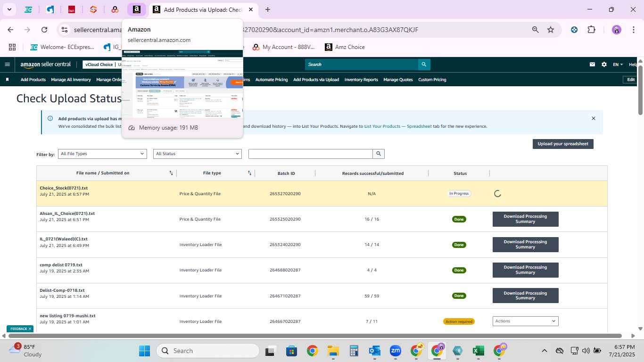The height and width of the screenshot is (362, 644).
Task: Switch to the pinned orange S tab
Action: pos(93,9)
